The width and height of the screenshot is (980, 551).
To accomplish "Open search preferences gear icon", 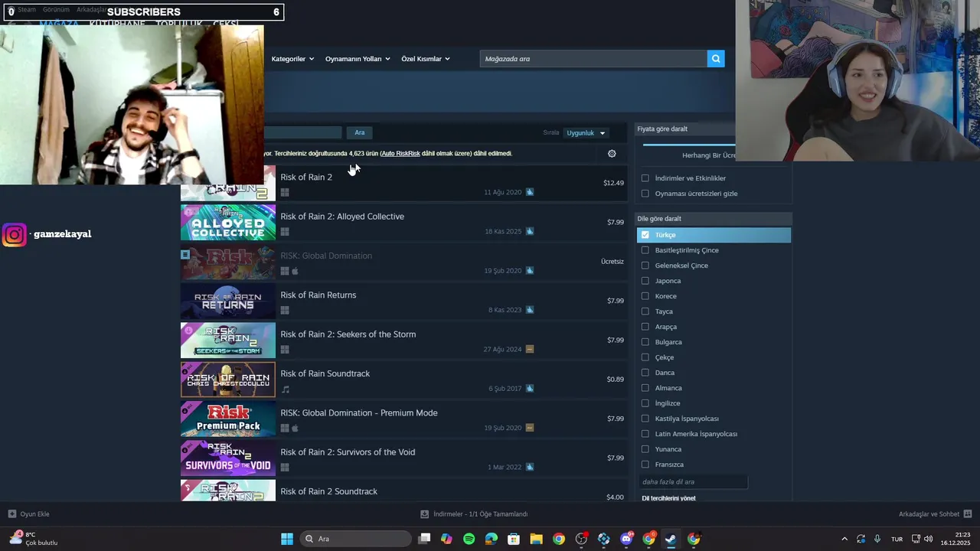I will (612, 154).
